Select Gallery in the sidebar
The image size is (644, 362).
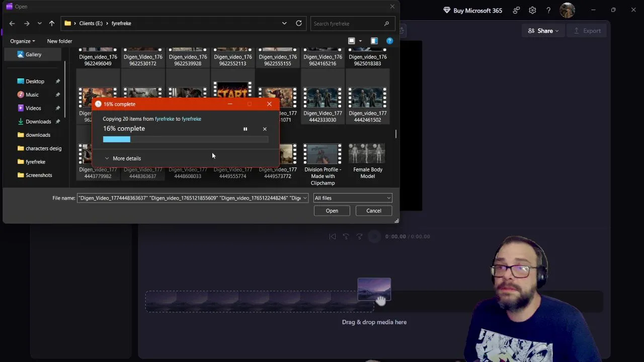[x=33, y=54]
